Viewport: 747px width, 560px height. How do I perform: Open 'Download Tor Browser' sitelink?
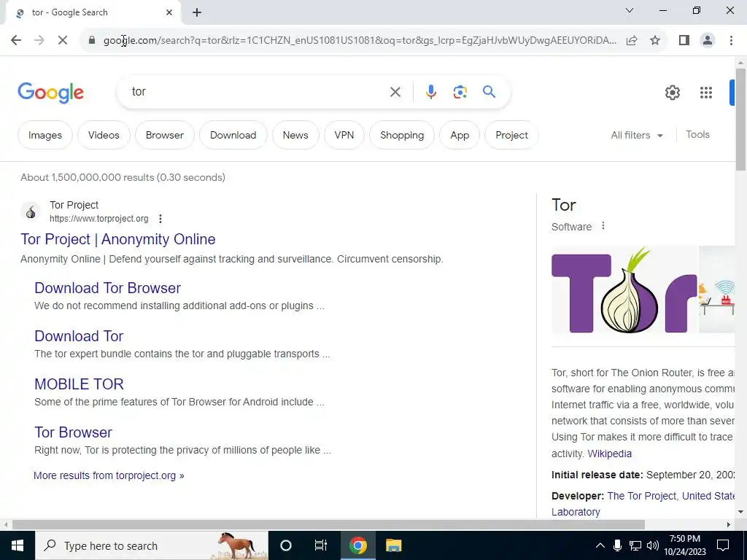(108, 288)
